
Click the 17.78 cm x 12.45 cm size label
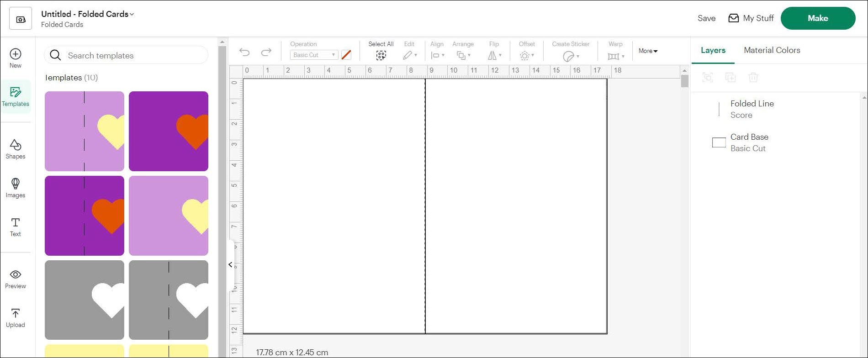[292, 353]
